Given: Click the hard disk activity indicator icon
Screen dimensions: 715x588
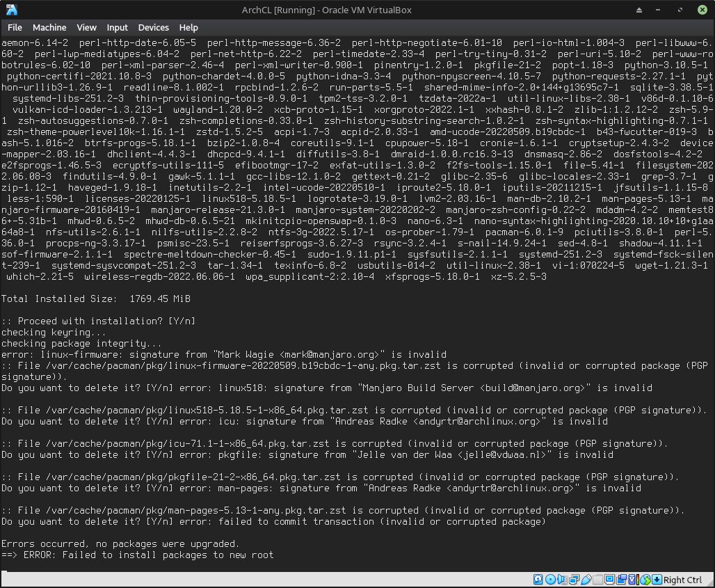Looking at the screenshot, I should [x=538, y=580].
